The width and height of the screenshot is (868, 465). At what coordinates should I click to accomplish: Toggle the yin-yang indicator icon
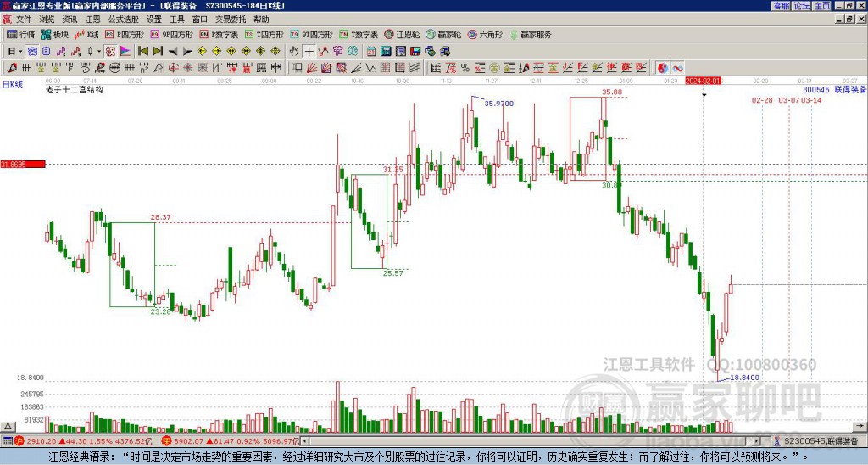663,68
